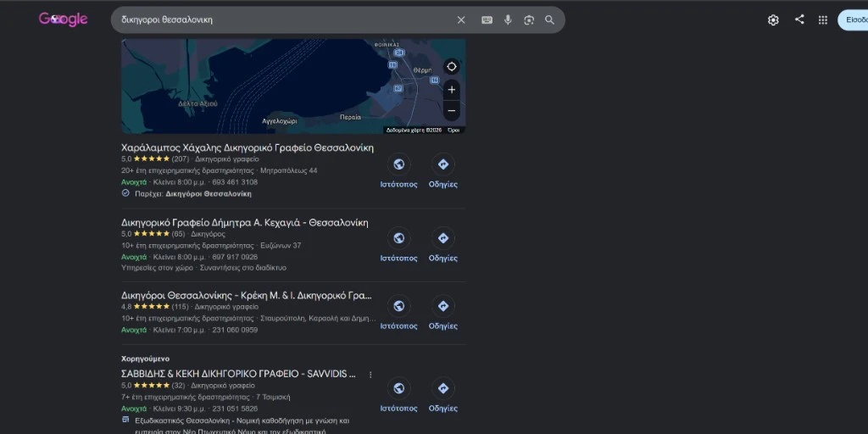This screenshot has width=868, height=434.
Task: Click the (32) reviews count
Action: click(178, 386)
